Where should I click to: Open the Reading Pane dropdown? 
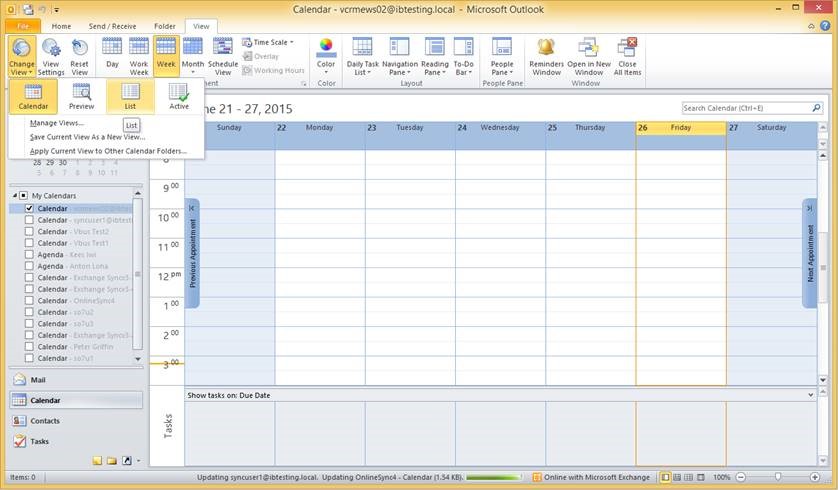[434, 57]
